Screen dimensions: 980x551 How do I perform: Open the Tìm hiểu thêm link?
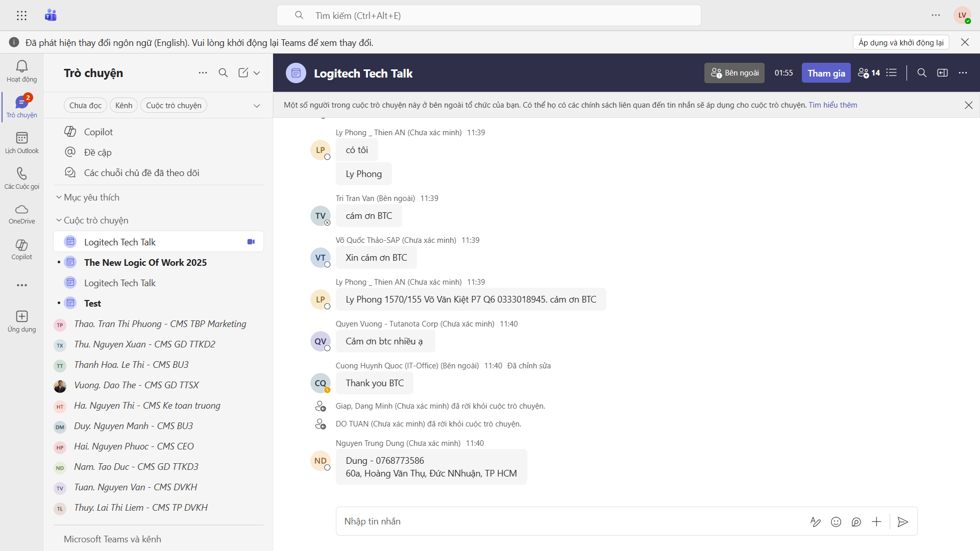(832, 105)
